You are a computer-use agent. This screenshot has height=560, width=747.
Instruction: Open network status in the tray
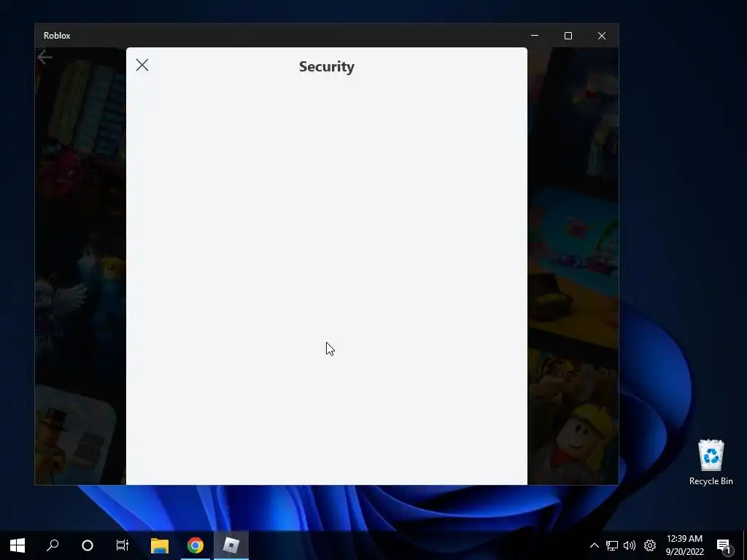tap(612, 545)
